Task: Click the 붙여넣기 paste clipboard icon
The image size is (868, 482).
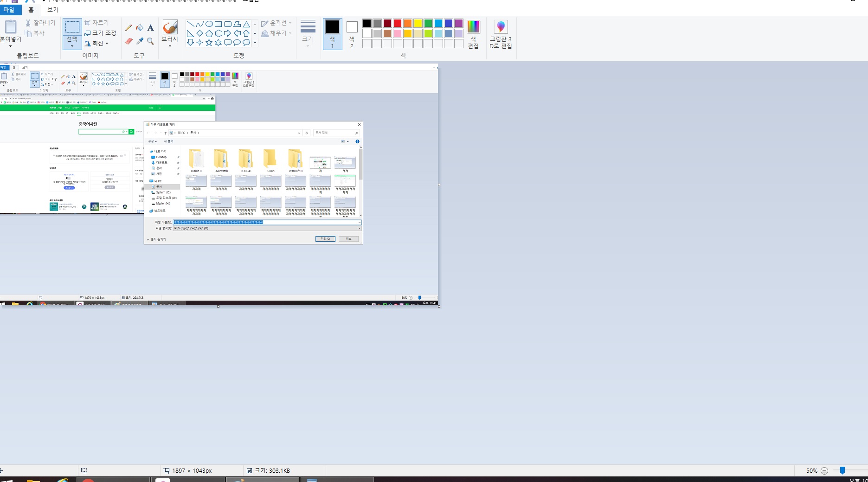Action: tap(10, 27)
